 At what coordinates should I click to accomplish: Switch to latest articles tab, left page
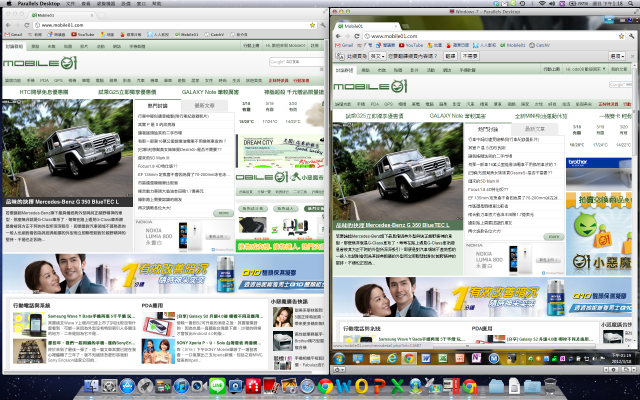[x=204, y=105]
